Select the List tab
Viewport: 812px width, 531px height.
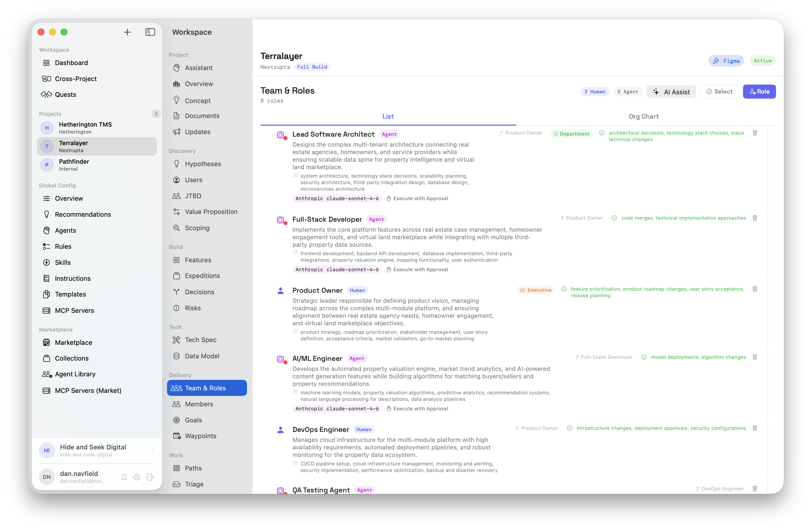point(388,116)
